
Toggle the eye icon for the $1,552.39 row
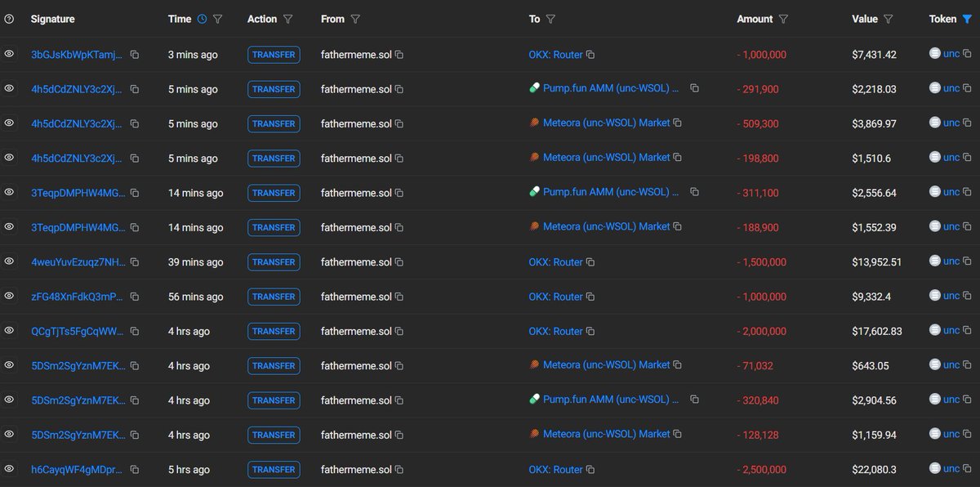(x=9, y=226)
